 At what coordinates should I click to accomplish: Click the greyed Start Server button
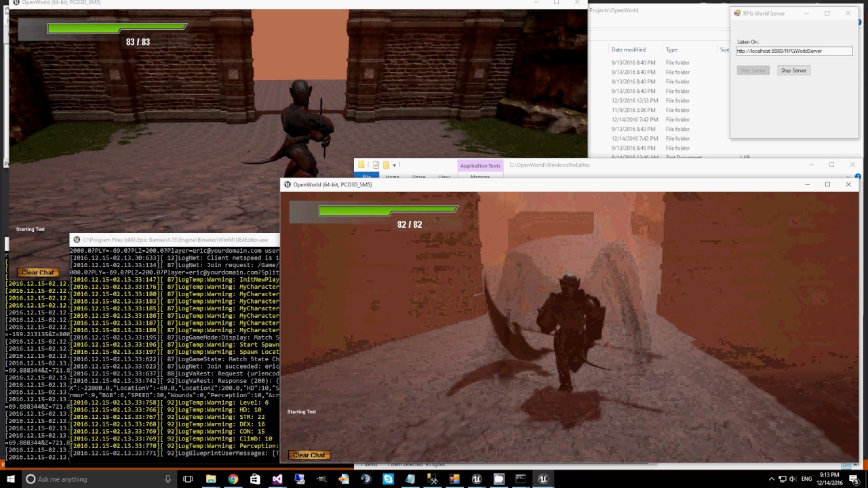click(753, 70)
